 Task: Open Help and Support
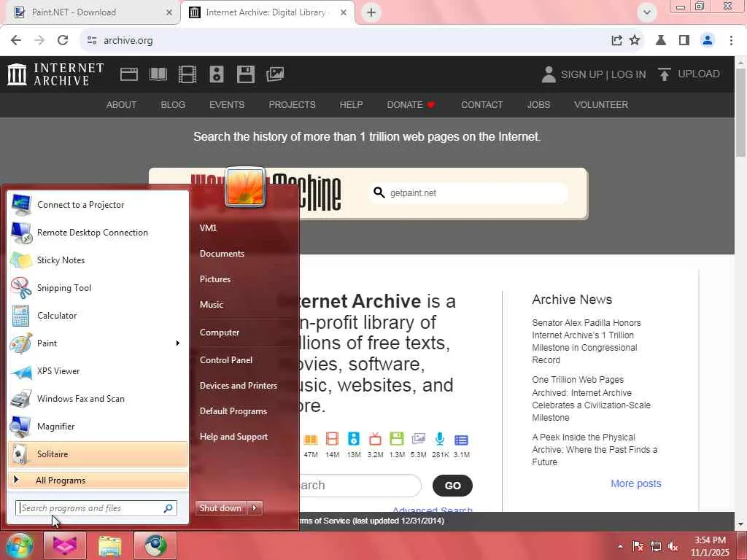(x=234, y=437)
